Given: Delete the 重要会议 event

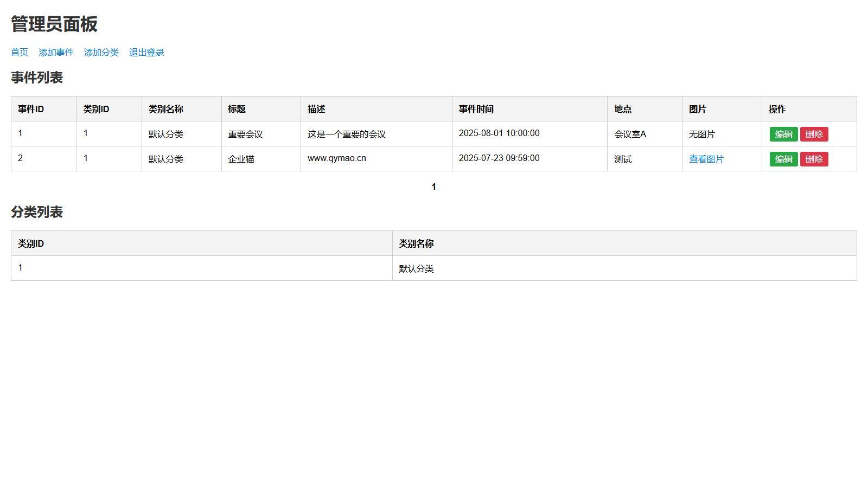Looking at the screenshot, I should pyautogui.click(x=814, y=134).
